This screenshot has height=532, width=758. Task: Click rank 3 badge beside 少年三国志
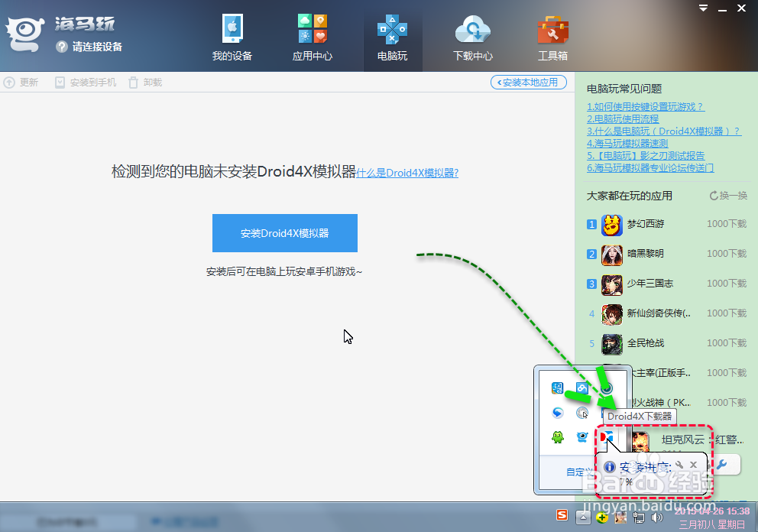pyautogui.click(x=591, y=284)
